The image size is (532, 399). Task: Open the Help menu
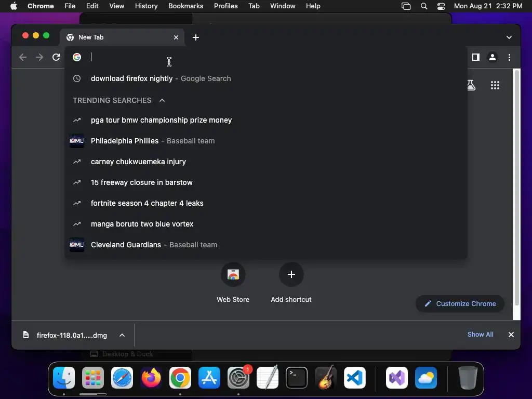coord(313,6)
